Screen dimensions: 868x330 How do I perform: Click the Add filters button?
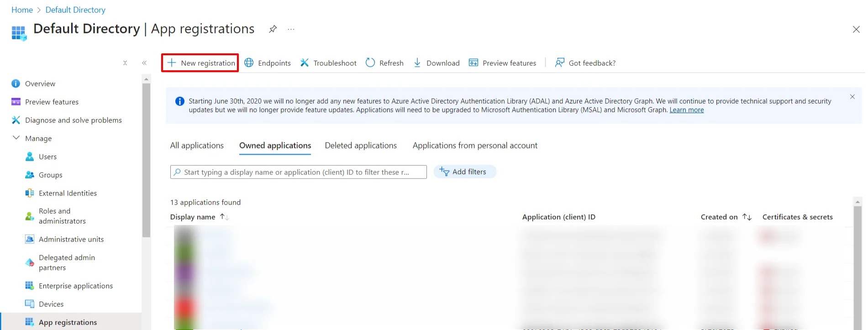[464, 172]
